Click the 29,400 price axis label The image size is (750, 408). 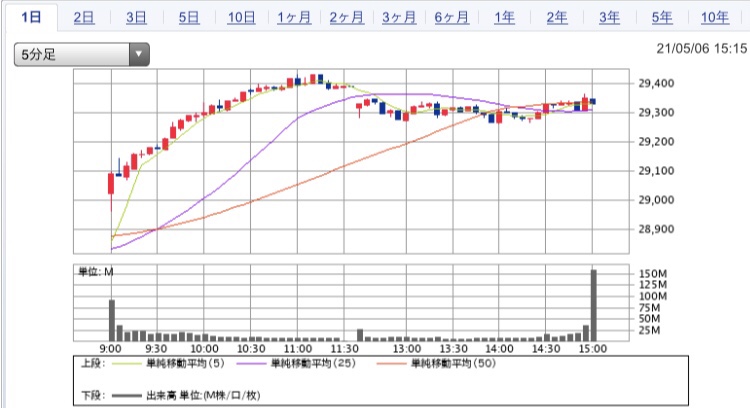tap(656, 83)
